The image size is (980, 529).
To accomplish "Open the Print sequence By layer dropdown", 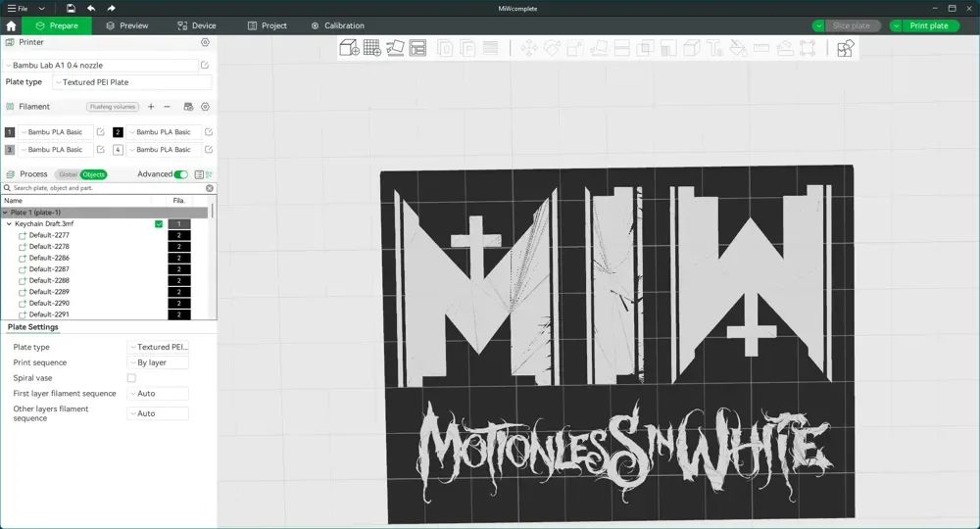I will coord(158,362).
